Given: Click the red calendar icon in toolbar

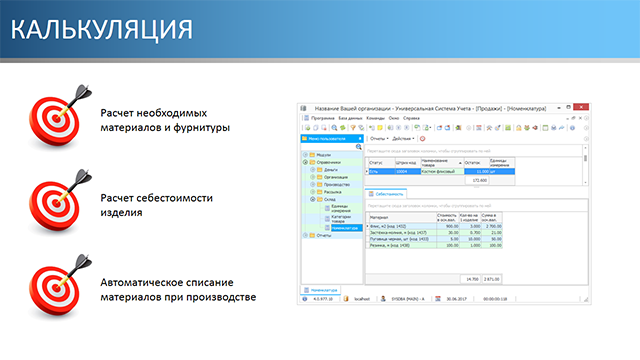Looking at the screenshot, I should (x=479, y=128).
